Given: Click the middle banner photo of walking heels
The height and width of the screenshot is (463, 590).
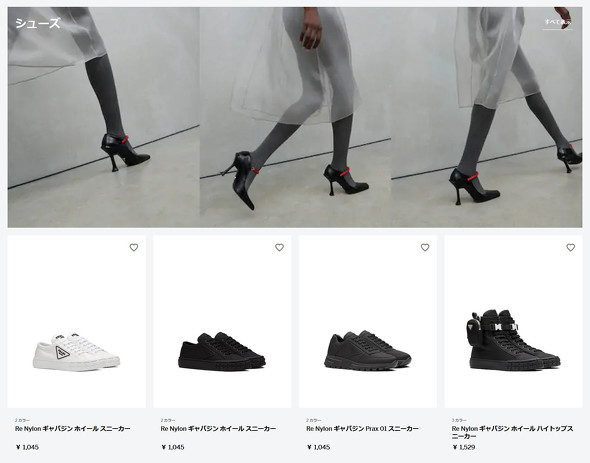Looking at the screenshot, I should (x=295, y=117).
